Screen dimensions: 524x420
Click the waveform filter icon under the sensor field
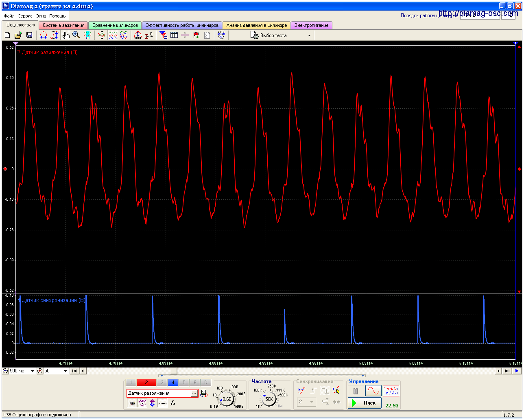pos(142,403)
